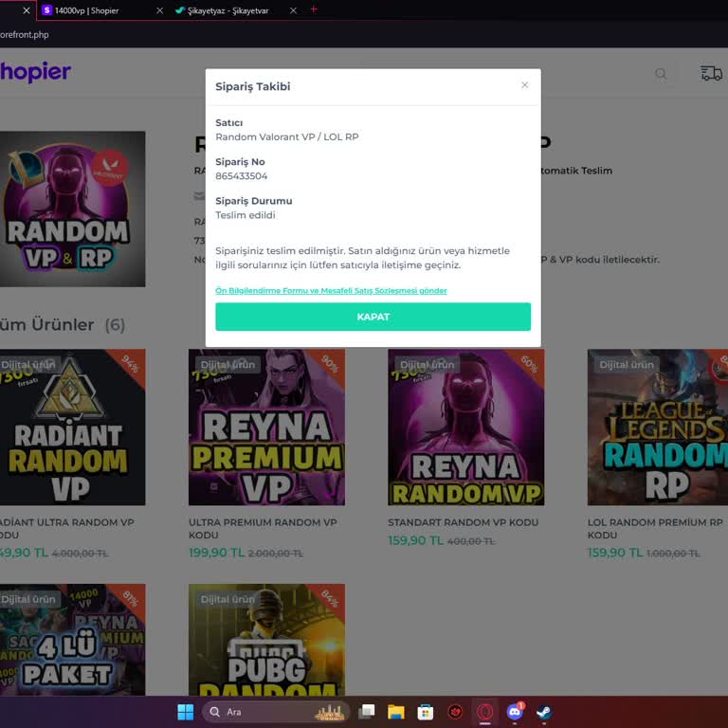Click the Shopier logo
This screenshot has height=728, width=728.
click(x=35, y=71)
